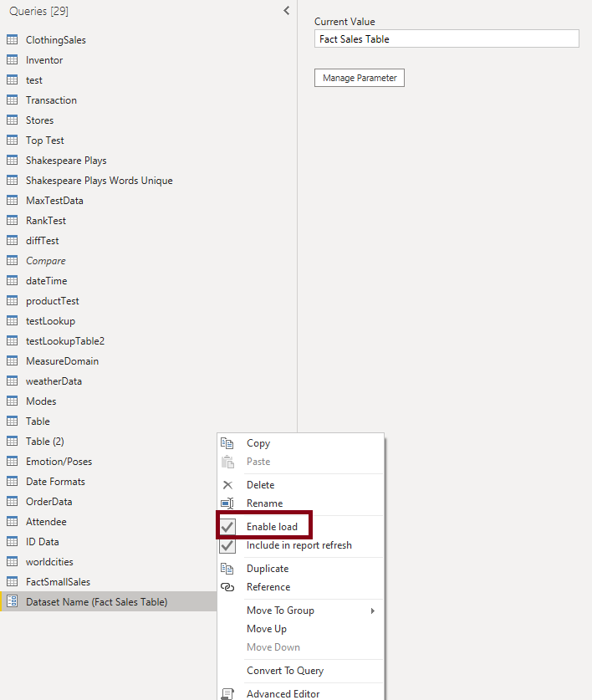Viewport: 592px width, 700px height.
Task: Click the parameter icon beside Dataset Name
Action: click(12, 602)
